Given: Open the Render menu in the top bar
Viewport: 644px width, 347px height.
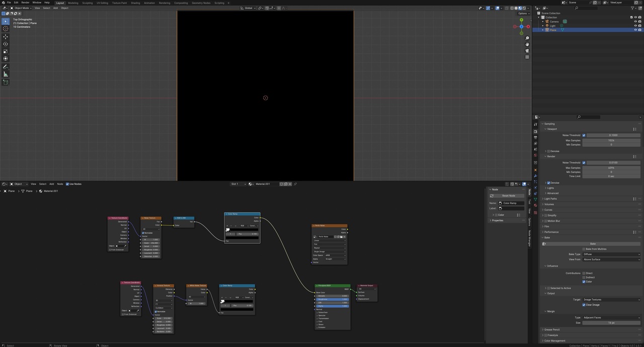Looking at the screenshot, I should click(25, 3).
